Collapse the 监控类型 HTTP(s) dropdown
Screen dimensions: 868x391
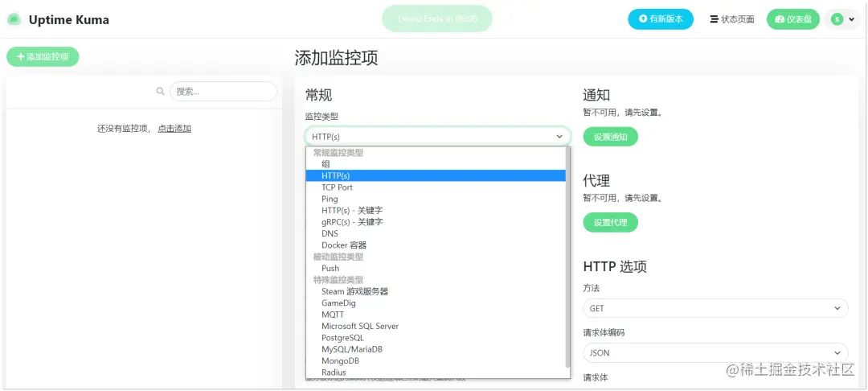pyautogui.click(x=438, y=136)
